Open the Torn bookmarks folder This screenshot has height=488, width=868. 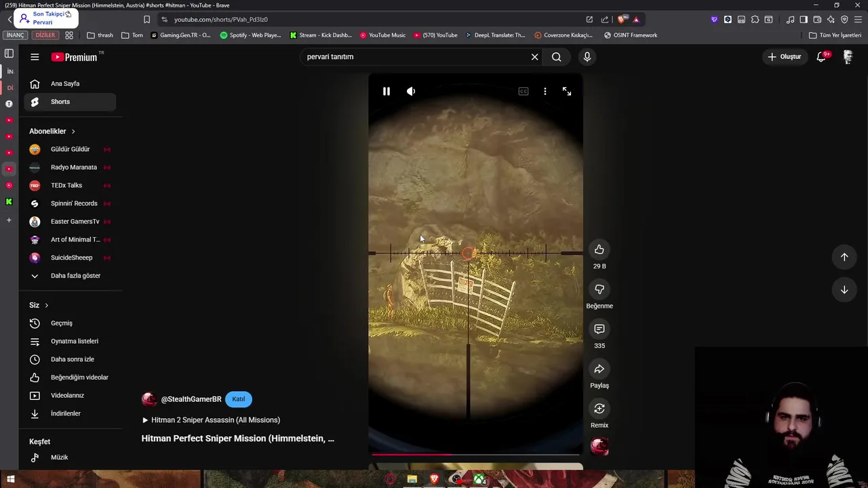click(x=132, y=35)
